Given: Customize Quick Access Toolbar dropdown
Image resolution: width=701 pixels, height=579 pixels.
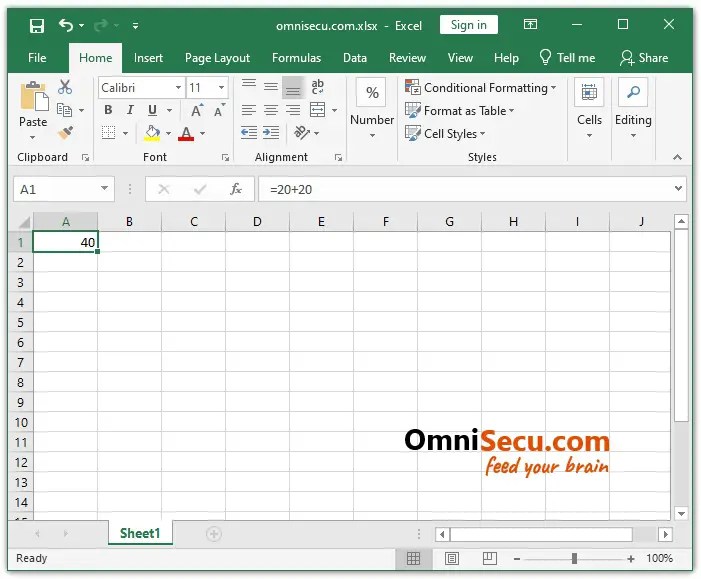Looking at the screenshot, I should (x=135, y=26).
